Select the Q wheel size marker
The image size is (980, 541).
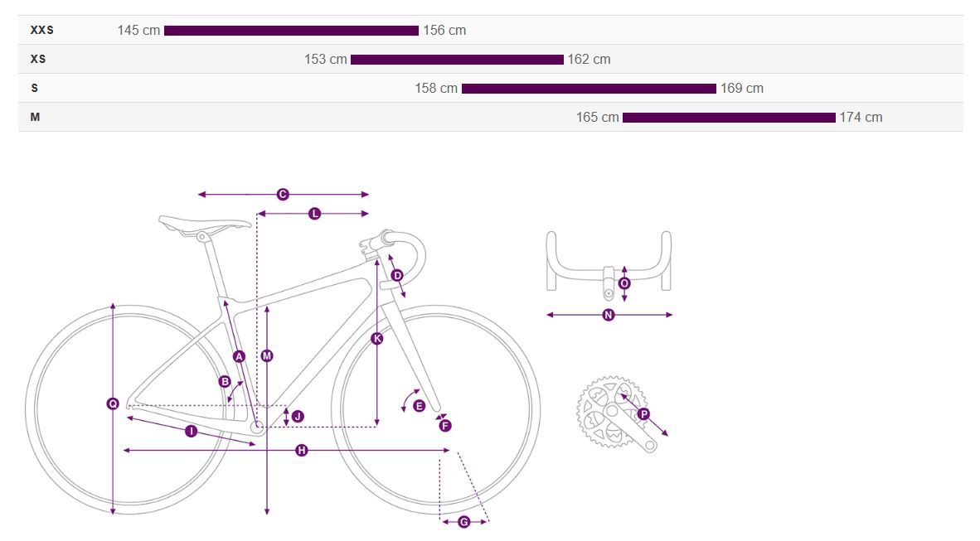pyautogui.click(x=113, y=403)
